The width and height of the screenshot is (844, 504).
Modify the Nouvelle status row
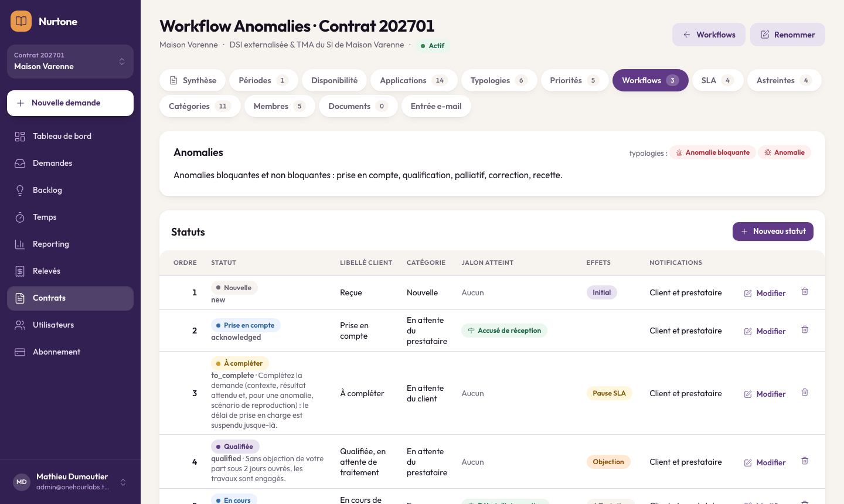[765, 293]
